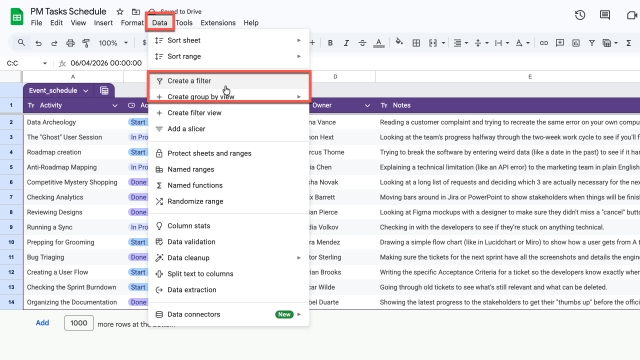Viewport: 640px width, 360px height.
Task: Insert a chart from toolbar
Action: (576, 43)
